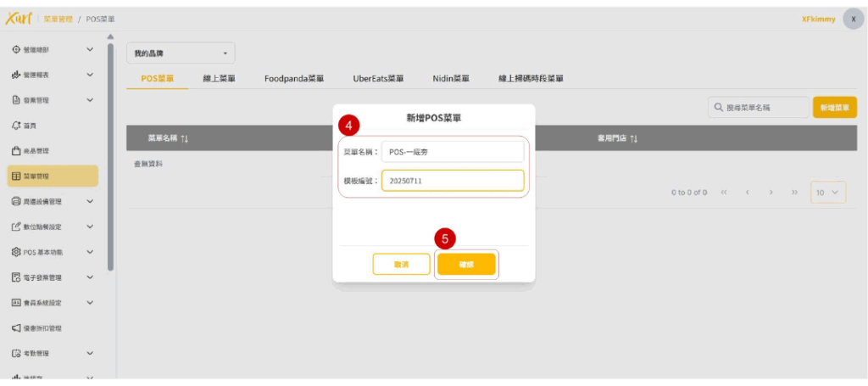Click the X user avatar at top right
Viewport: 868px width, 386px height.
tap(853, 19)
